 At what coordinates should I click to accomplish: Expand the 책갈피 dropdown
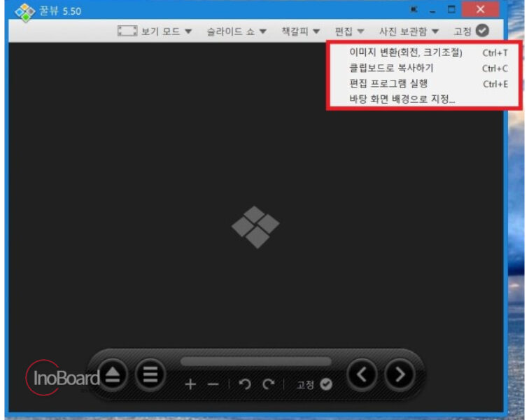click(301, 31)
